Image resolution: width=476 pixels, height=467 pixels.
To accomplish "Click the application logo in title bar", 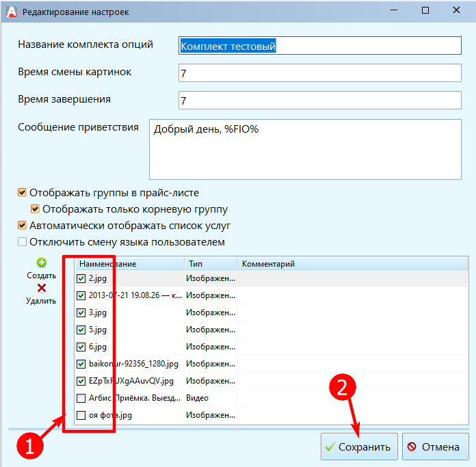I will 12,12.
